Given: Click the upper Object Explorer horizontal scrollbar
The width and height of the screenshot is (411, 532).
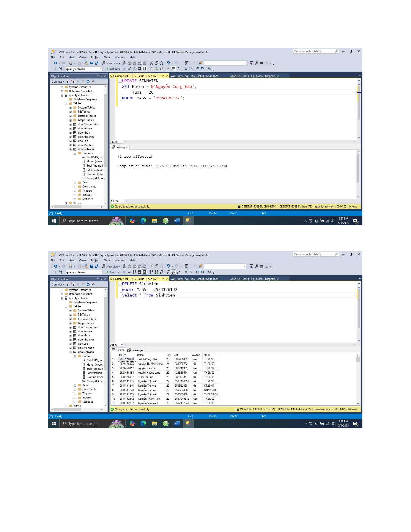Looking at the screenshot, I should pyautogui.click(x=78, y=207).
